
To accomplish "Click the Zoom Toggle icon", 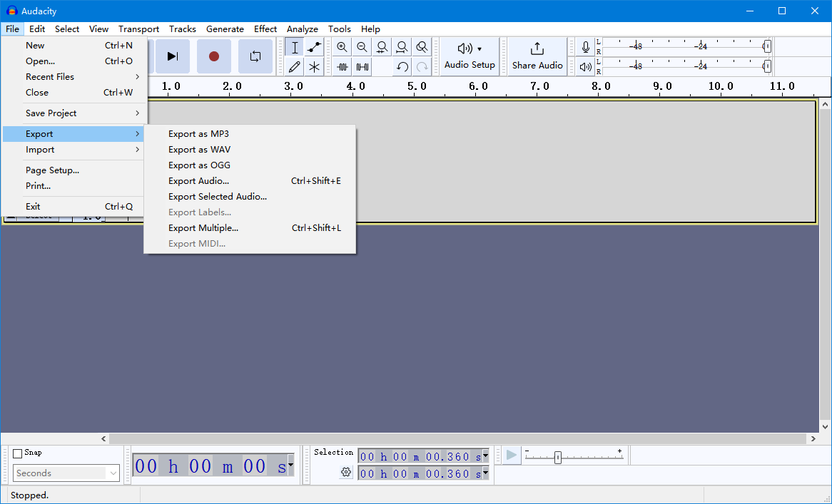I will [422, 47].
